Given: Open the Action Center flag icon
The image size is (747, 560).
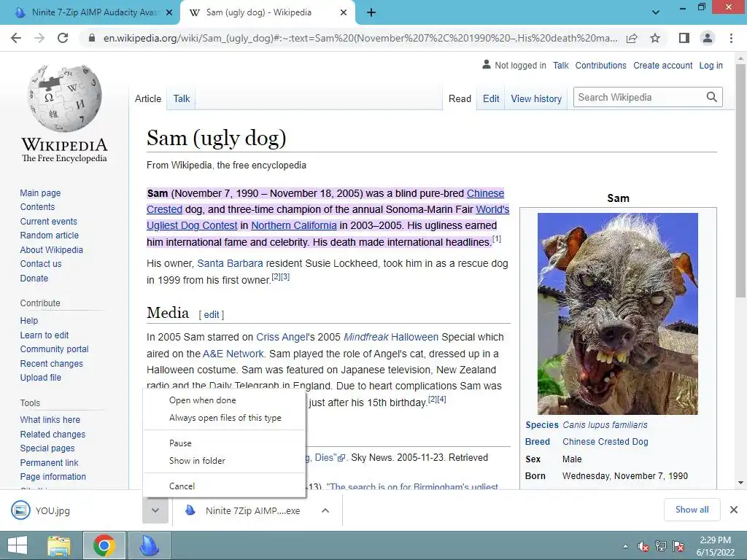Looking at the screenshot, I should [x=678, y=546].
